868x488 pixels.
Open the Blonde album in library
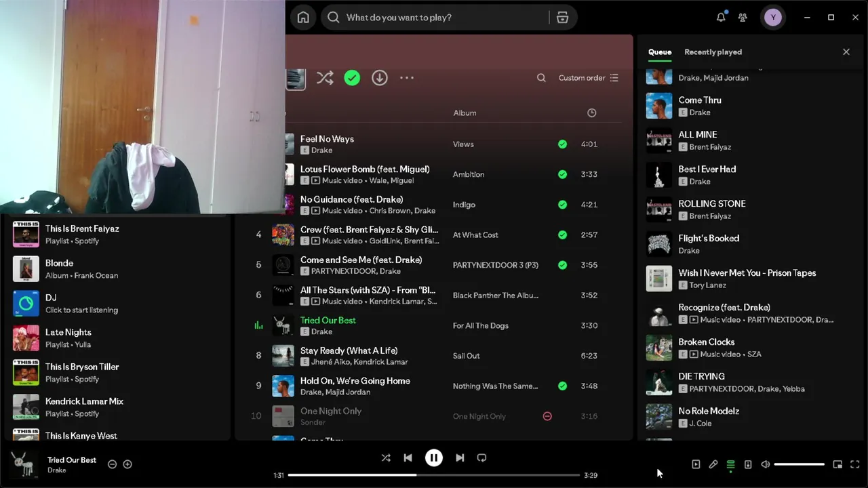pyautogui.click(x=117, y=269)
